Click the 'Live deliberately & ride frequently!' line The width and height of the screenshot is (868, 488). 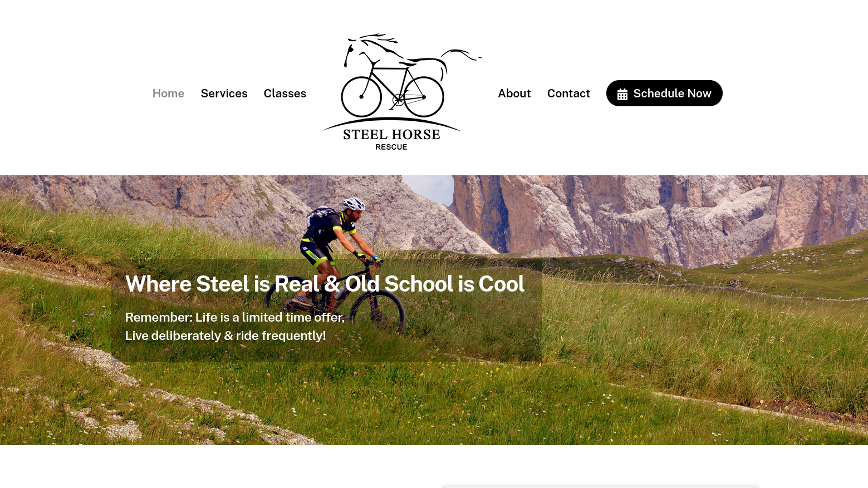(x=225, y=336)
